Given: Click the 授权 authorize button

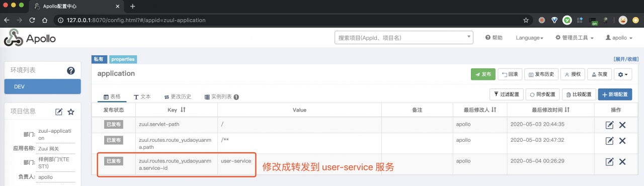Looking at the screenshot, I should (573, 74).
